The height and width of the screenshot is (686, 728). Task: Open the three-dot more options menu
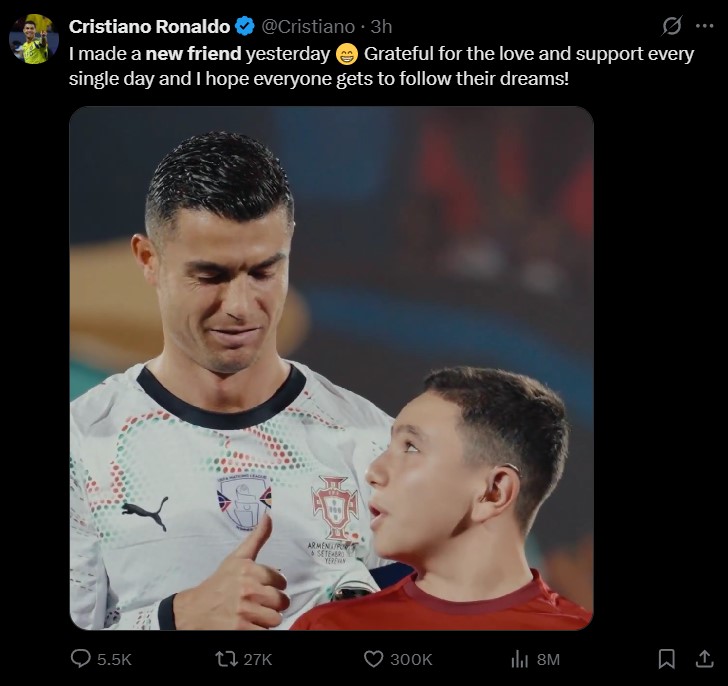[704, 27]
